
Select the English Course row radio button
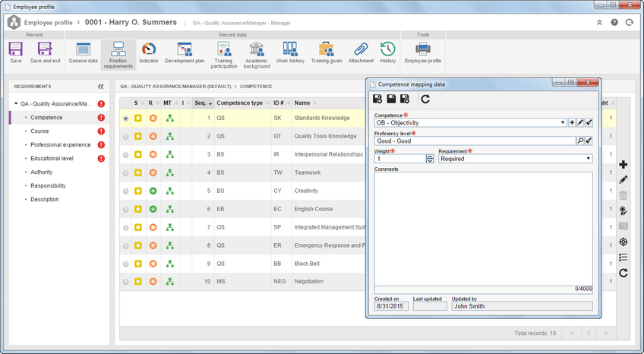tap(125, 210)
